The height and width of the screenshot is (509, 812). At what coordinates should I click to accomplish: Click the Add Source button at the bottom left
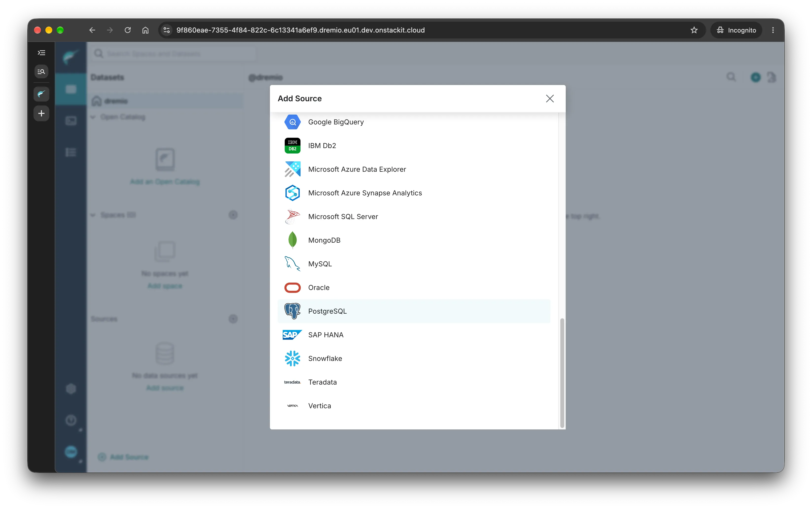123,457
